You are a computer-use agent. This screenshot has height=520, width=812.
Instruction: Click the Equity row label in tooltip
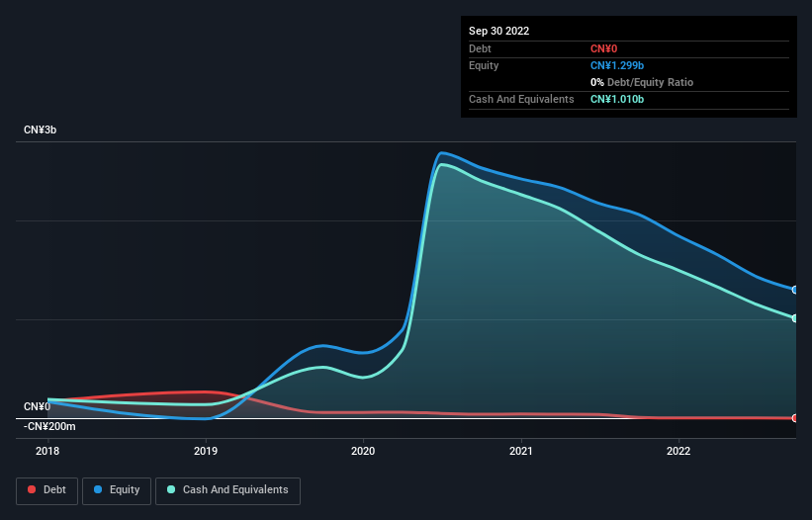(484, 65)
